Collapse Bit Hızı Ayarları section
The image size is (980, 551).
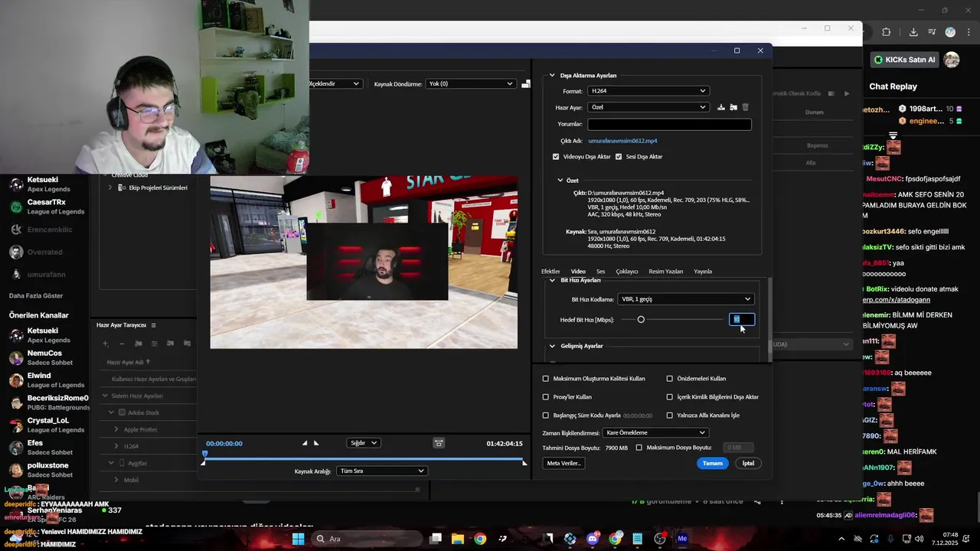pyautogui.click(x=552, y=281)
